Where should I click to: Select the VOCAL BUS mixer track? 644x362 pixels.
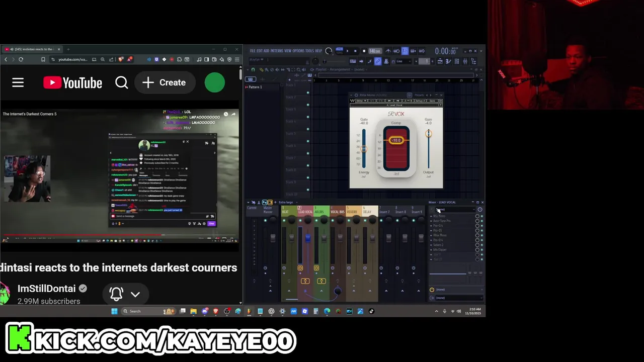point(338,212)
